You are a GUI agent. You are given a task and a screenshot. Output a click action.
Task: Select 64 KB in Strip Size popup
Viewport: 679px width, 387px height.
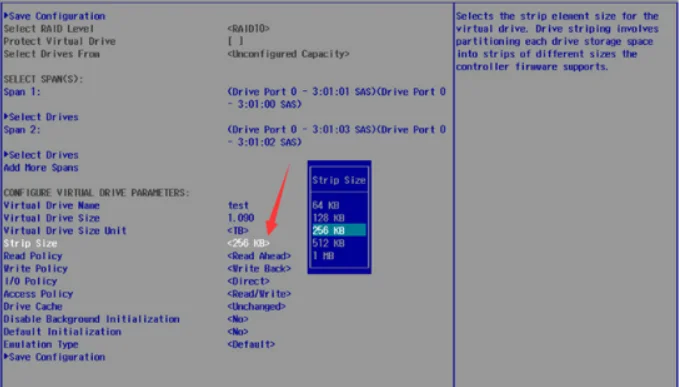point(326,205)
